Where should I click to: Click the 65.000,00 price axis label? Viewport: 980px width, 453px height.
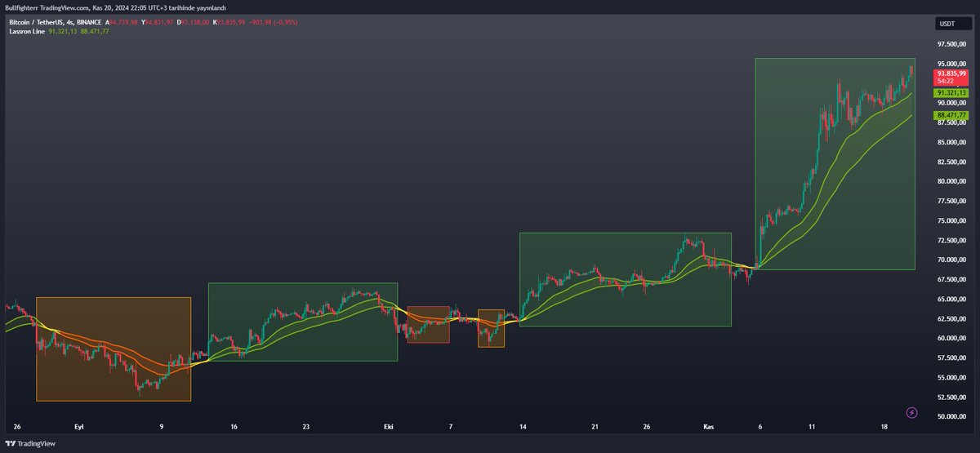[x=951, y=299]
